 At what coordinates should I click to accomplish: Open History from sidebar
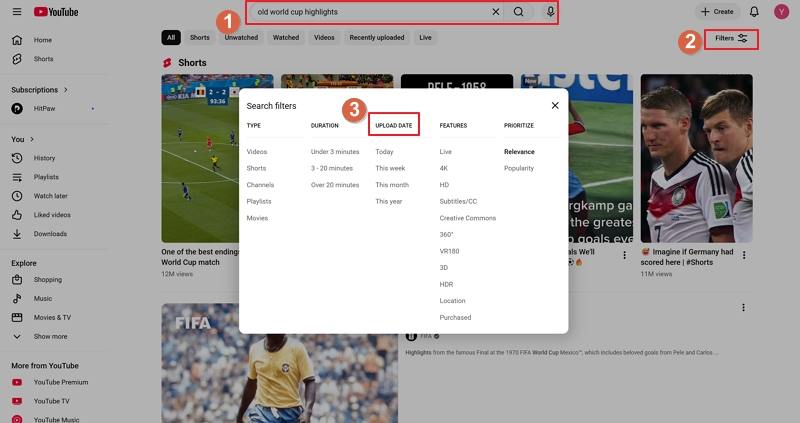pos(44,158)
